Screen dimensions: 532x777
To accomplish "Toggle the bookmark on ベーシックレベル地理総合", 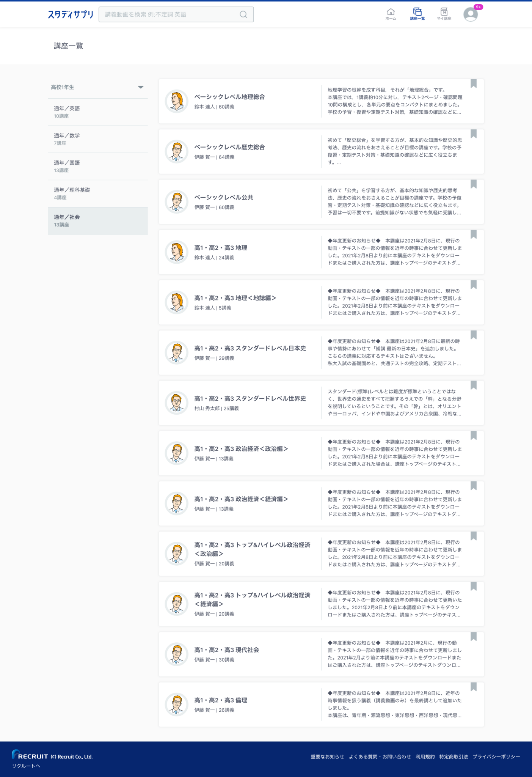I will pos(474,83).
